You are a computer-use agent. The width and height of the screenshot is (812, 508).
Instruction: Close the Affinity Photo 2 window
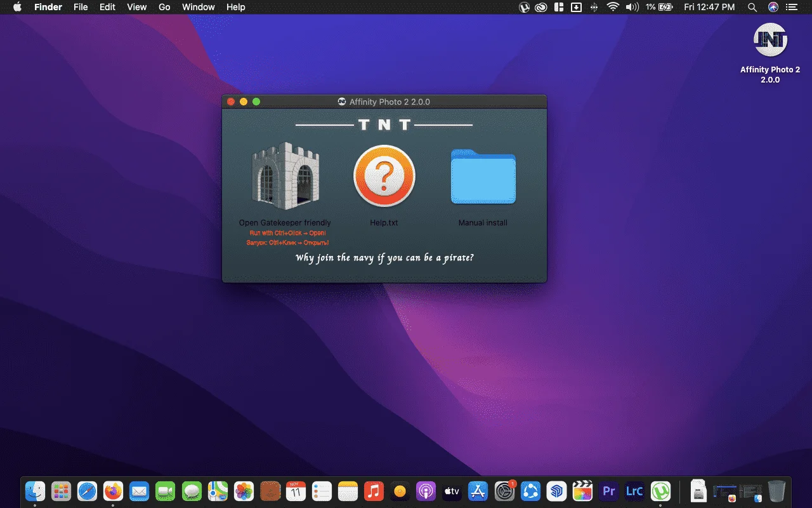pos(231,102)
